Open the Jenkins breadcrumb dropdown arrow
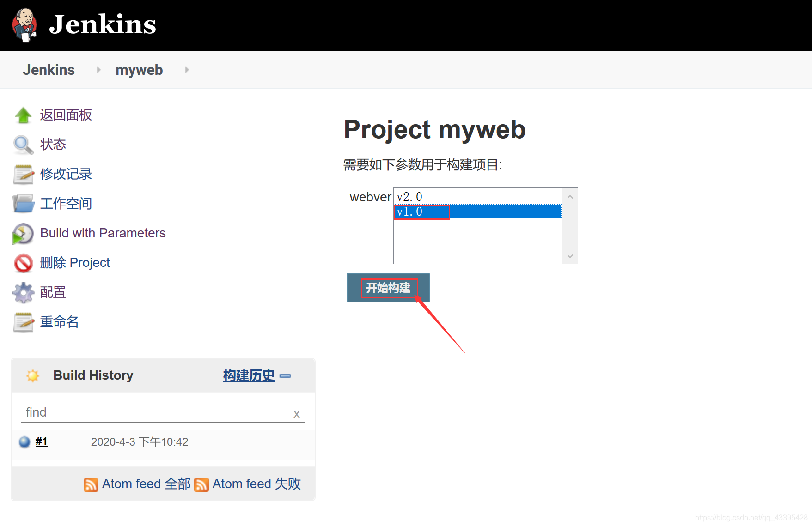Screen dimensions: 812x526 point(98,70)
